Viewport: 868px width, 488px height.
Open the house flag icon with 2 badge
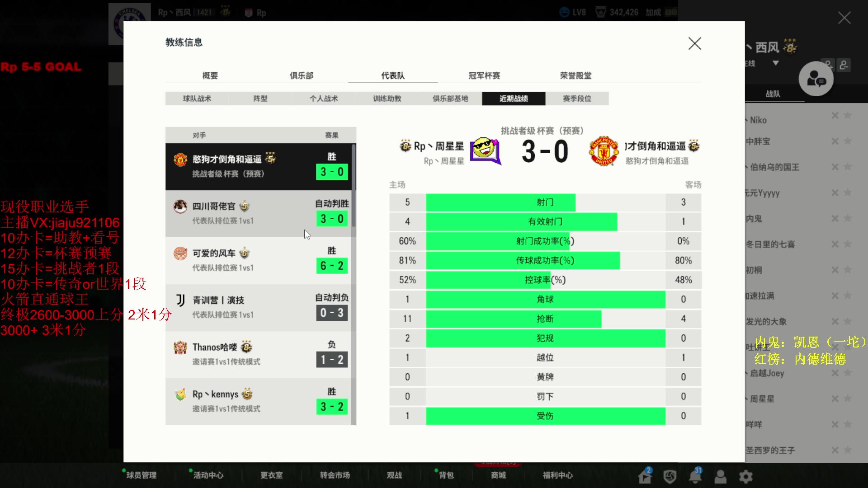pyautogui.click(x=645, y=476)
